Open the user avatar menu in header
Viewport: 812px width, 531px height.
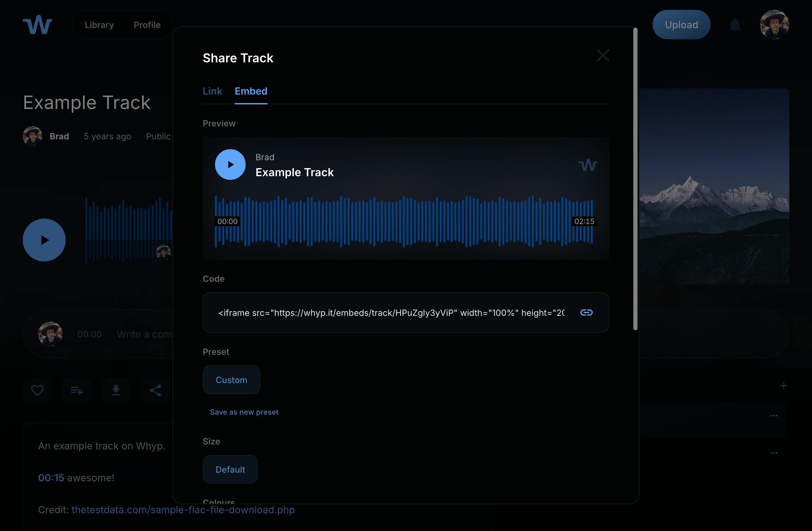774,25
